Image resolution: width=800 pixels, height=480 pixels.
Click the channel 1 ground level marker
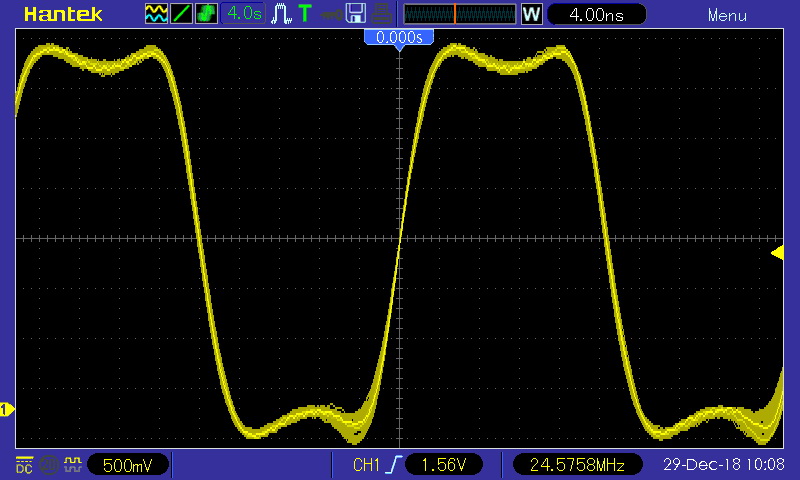pyautogui.click(x=7, y=409)
